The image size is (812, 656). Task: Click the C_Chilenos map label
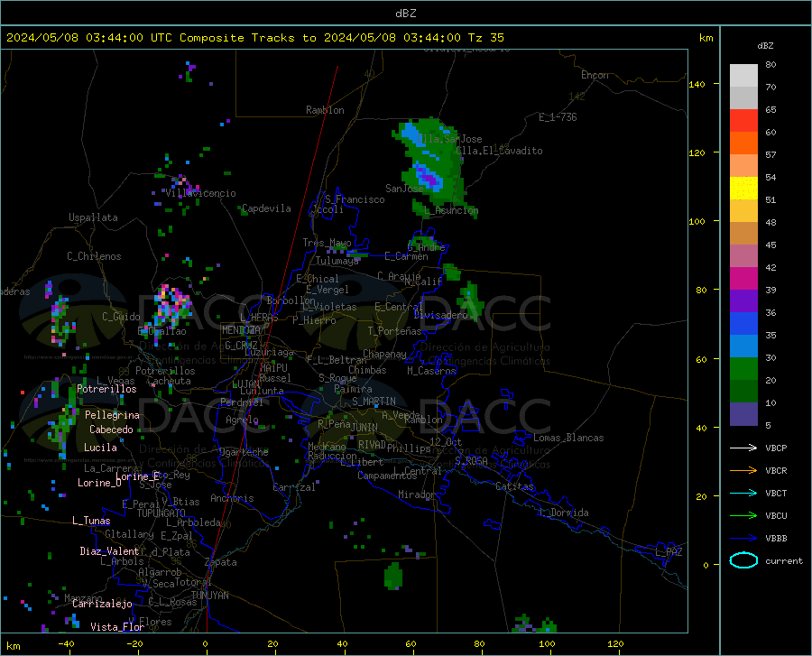click(x=94, y=256)
